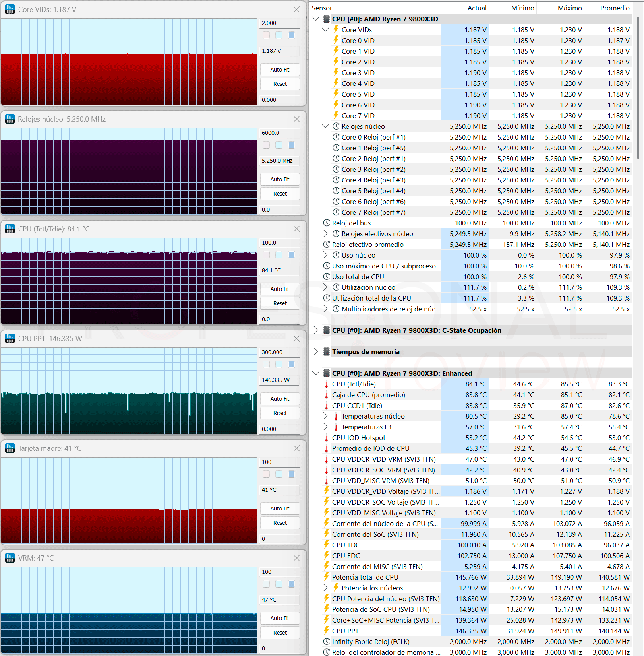The width and height of the screenshot is (644, 656).
Task: Collapse the Relojes núcleo tree group
Action: tap(325, 126)
